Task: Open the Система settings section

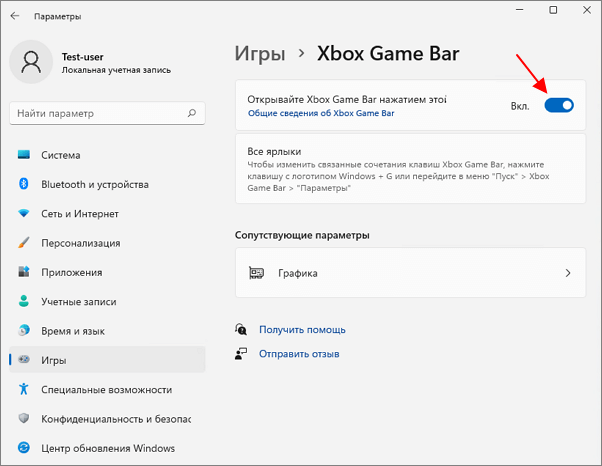Action: 107,155
